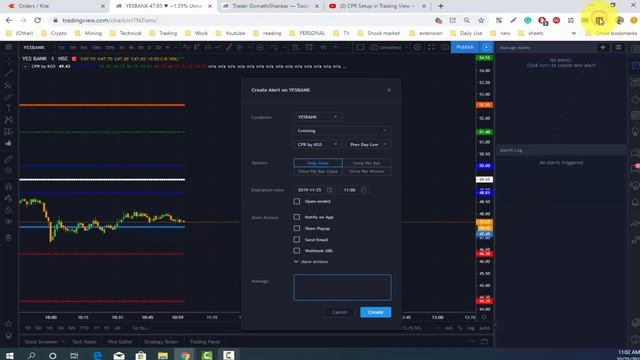Click the blue Publish button

465,47
